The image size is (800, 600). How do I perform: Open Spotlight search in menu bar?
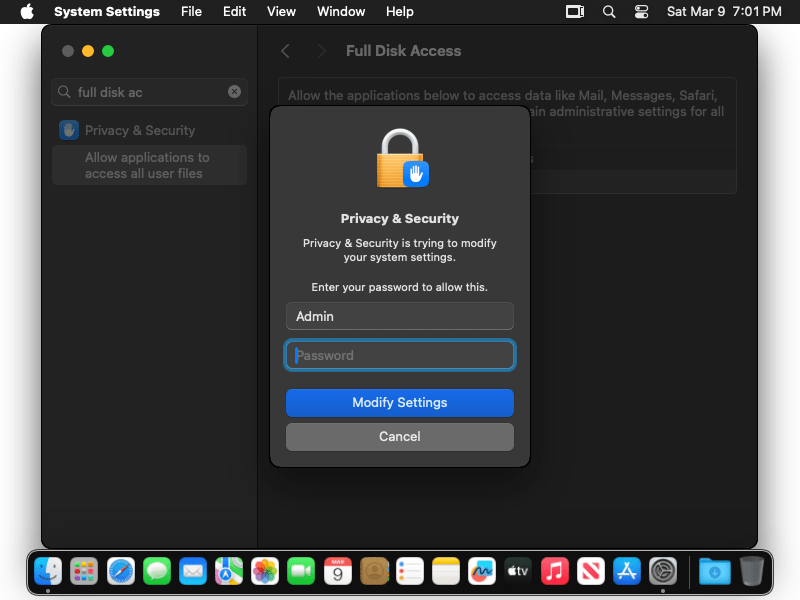point(609,12)
